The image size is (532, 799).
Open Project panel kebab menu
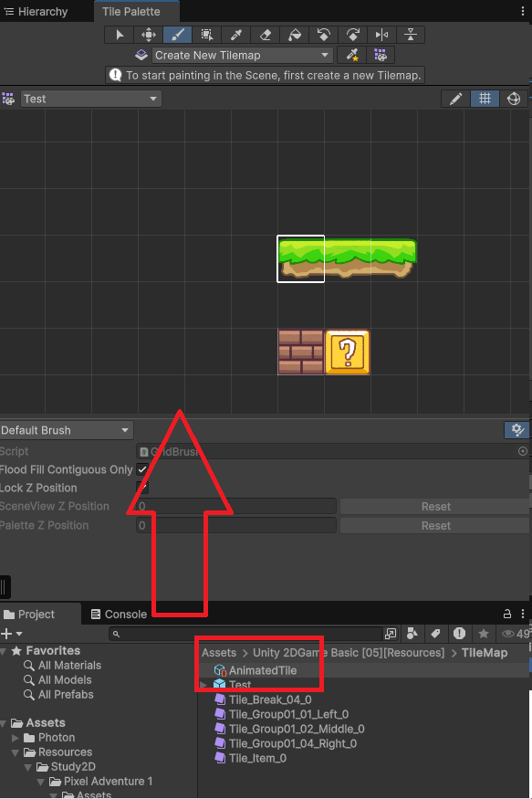(x=523, y=614)
